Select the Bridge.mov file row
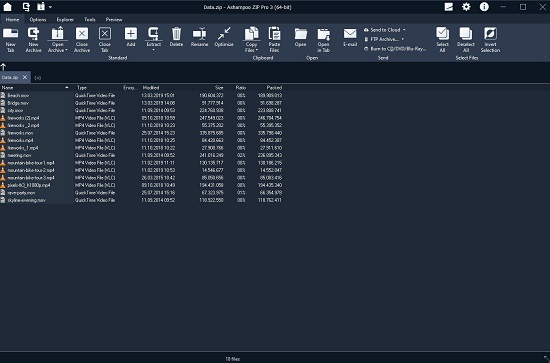 pyautogui.click(x=141, y=103)
